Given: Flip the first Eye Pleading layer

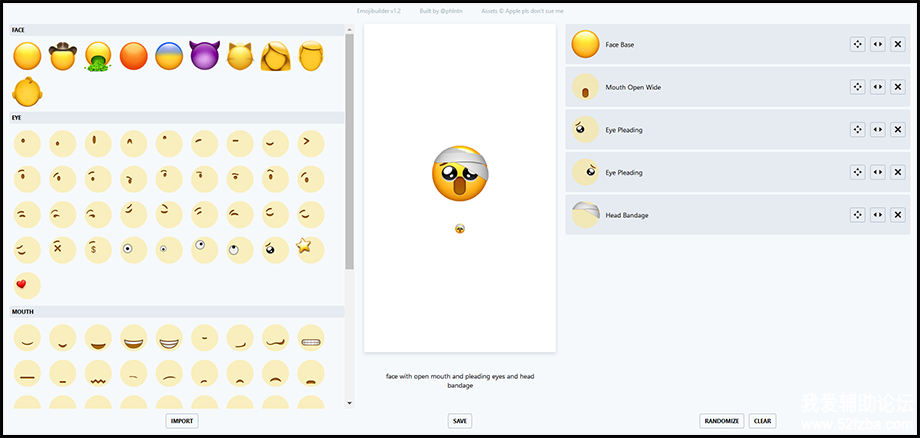Looking at the screenshot, I should 878,130.
